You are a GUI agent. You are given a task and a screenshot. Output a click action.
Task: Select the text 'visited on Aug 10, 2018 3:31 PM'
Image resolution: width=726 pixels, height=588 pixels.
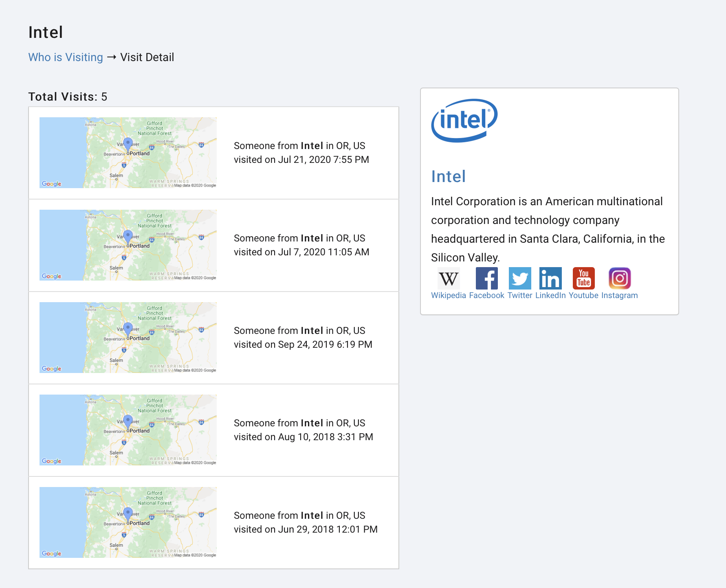(x=304, y=437)
